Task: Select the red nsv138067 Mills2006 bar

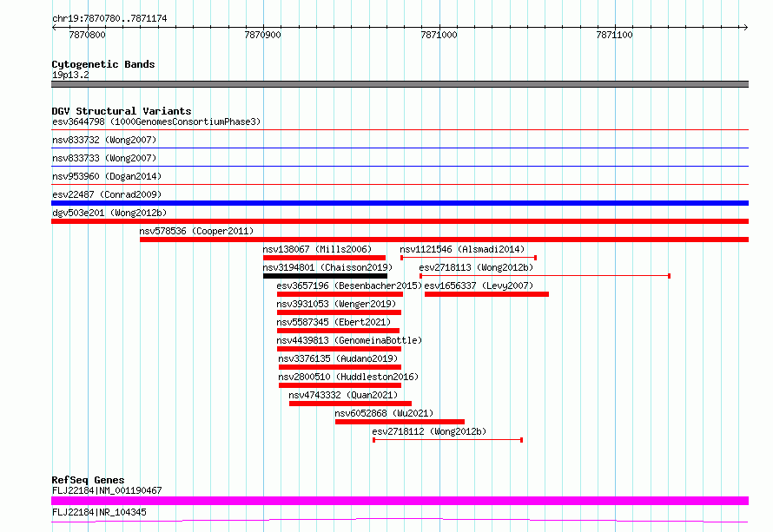Action: pyautogui.click(x=324, y=258)
